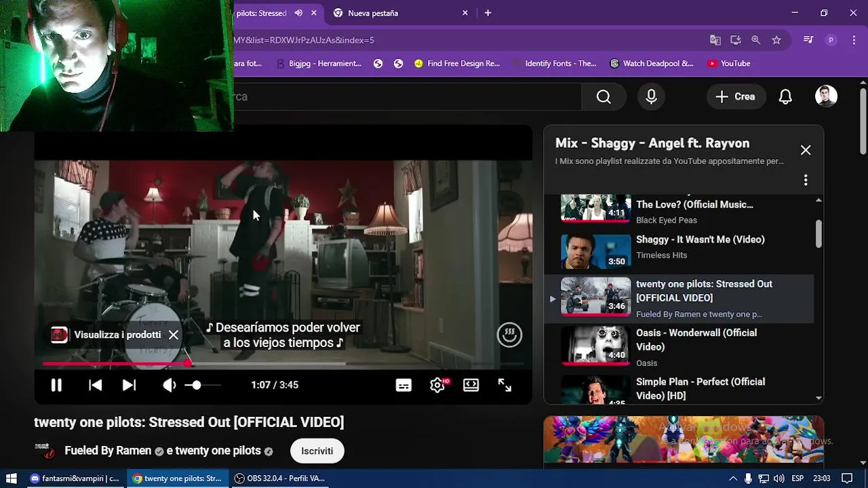Open the Fueled By Ramen channel link
The height and width of the screenshot is (488, 868).
click(x=108, y=451)
